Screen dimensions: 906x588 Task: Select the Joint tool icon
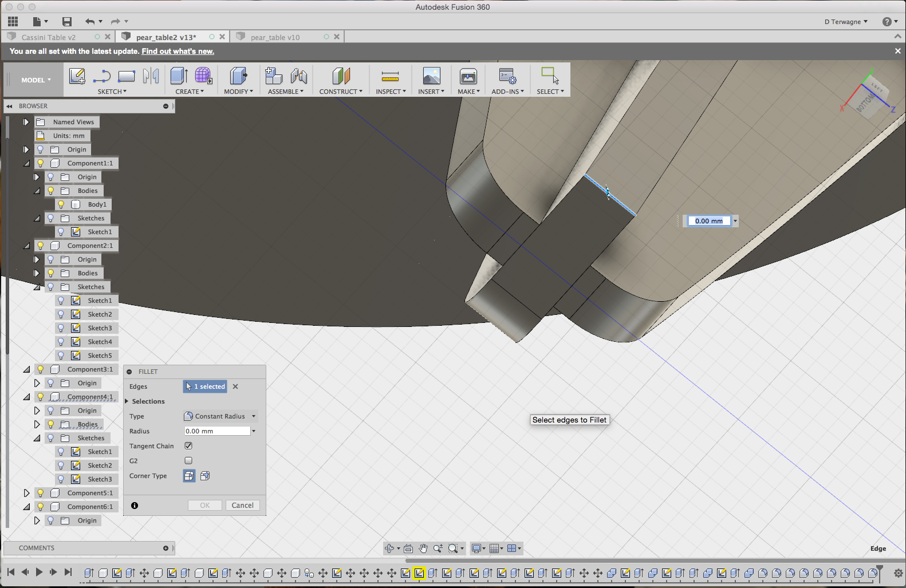pyautogui.click(x=298, y=76)
